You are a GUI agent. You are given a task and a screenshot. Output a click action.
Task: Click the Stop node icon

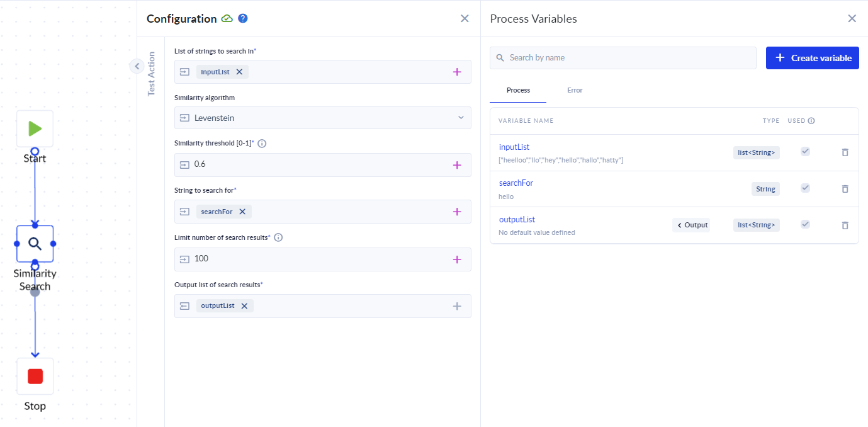(35, 376)
